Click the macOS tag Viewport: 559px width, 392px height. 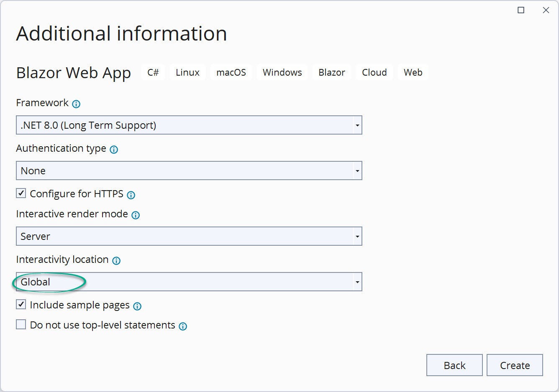pyautogui.click(x=231, y=72)
